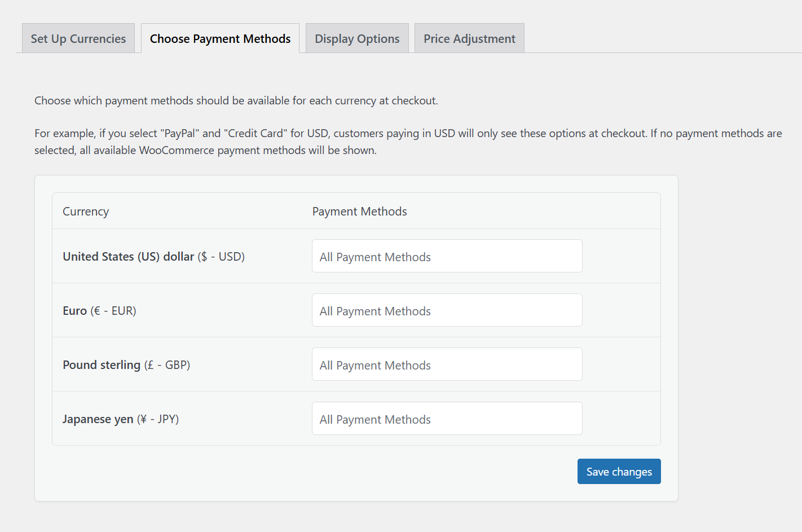The height and width of the screenshot is (532, 802).
Task: Open the payment methods selector for Pound sterling
Action: click(x=447, y=364)
